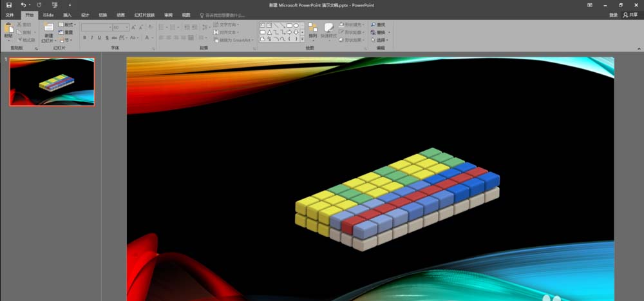Image resolution: width=644 pixels, height=301 pixels.
Task: Toggle Justify paragraph alignment
Action: pos(184,38)
